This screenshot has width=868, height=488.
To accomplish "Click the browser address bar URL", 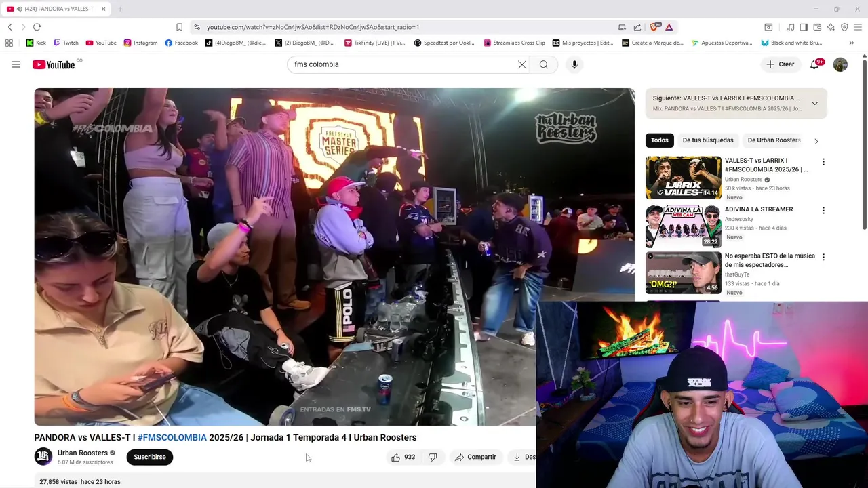I will click(x=313, y=27).
